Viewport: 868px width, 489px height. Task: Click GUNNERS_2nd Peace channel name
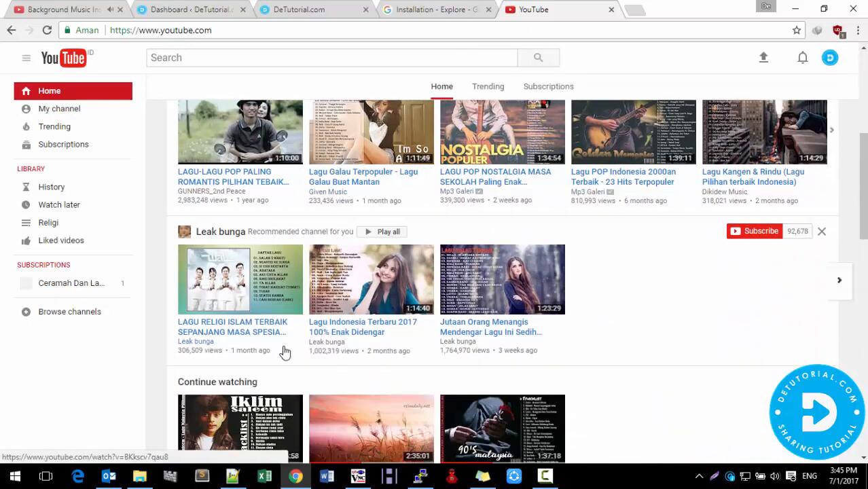pyautogui.click(x=211, y=192)
